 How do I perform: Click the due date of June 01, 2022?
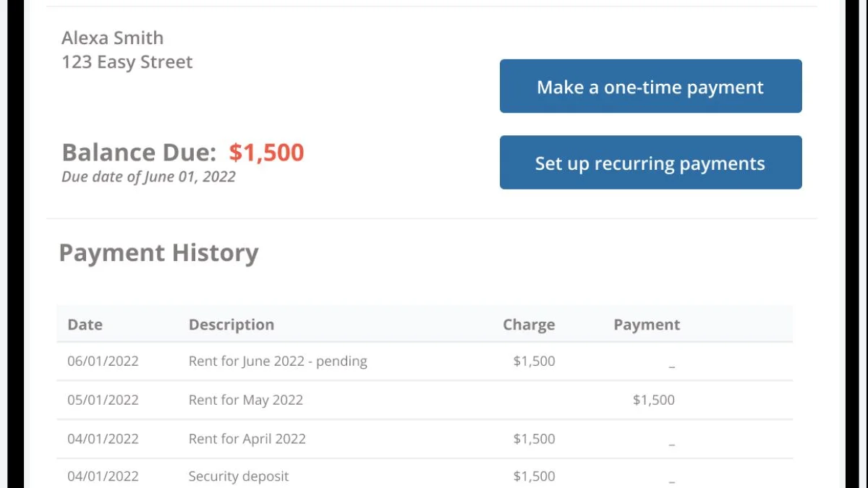(148, 176)
